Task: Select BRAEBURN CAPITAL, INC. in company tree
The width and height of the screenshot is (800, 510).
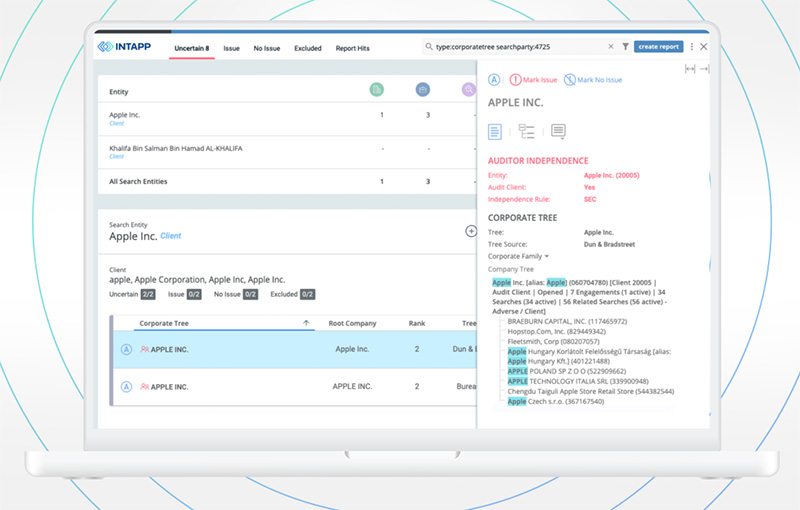Action: [553, 321]
